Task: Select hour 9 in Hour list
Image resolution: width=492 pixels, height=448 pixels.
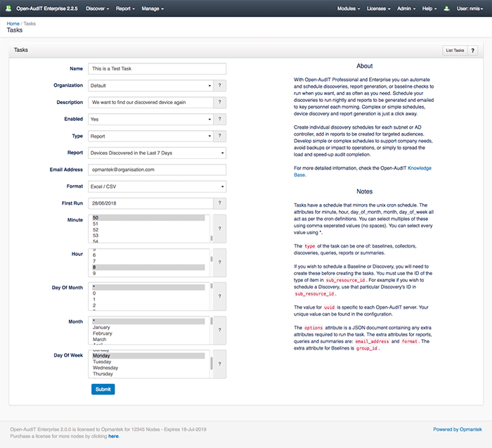Action: [148, 273]
